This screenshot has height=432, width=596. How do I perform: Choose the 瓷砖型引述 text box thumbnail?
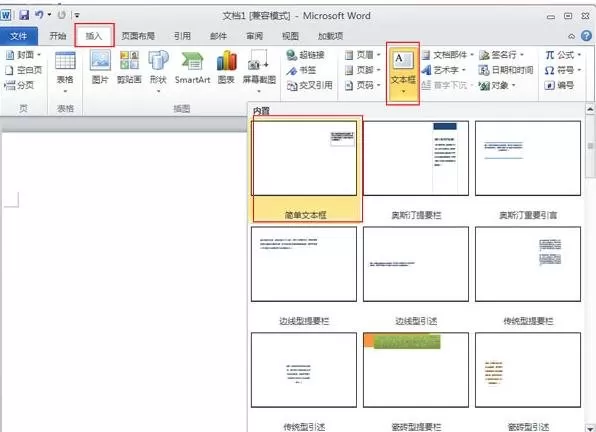[528, 370]
